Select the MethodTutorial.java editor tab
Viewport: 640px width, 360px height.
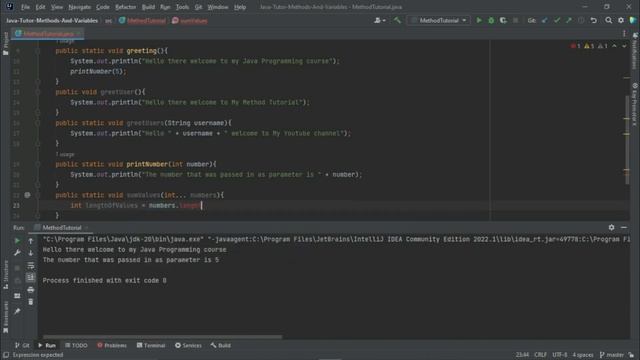pyautogui.click(x=48, y=34)
